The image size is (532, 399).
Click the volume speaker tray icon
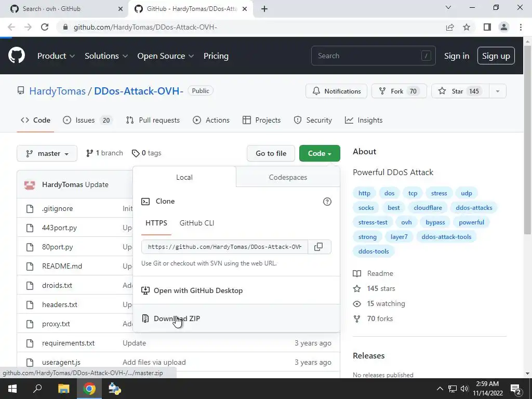[x=464, y=389]
